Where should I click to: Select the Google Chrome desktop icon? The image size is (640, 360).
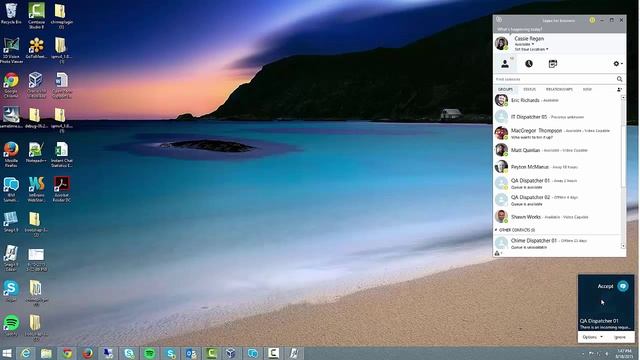tap(11, 85)
